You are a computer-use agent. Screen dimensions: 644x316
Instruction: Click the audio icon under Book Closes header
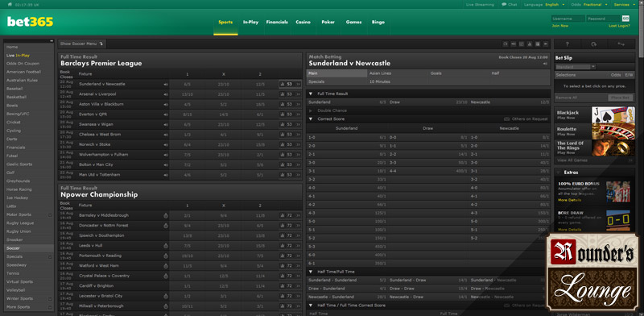pyautogui.click(x=545, y=64)
